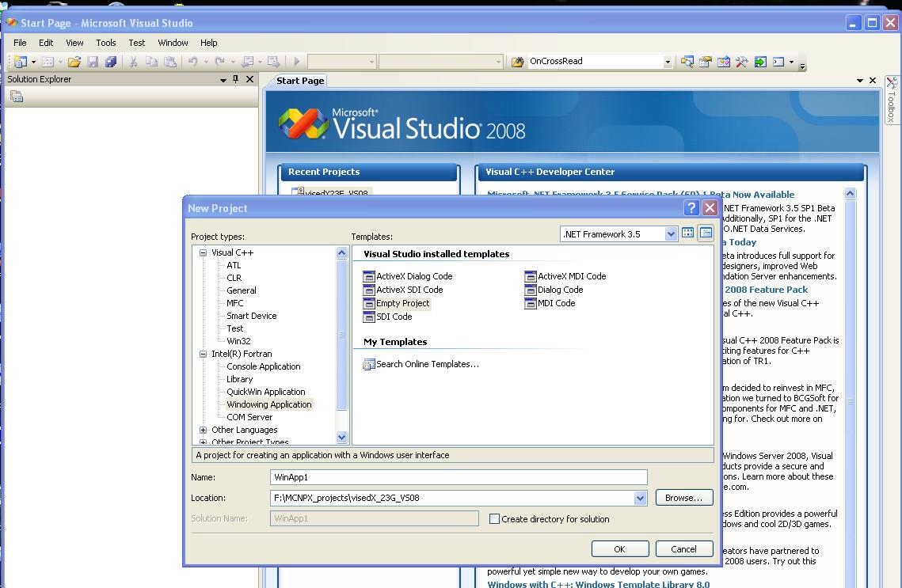Open the Windows Template Library 8.0 link
The height and width of the screenshot is (588, 902).
pyautogui.click(x=598, y=584)
